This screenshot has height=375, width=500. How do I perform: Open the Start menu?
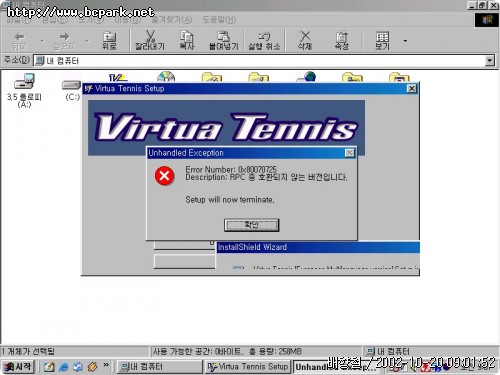point(19,367)
